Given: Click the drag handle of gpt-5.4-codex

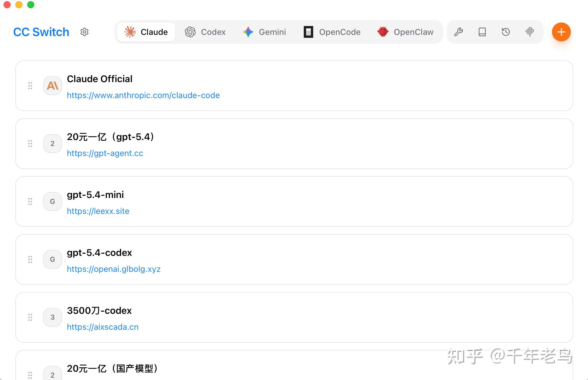Looking at the screenshot, I should (30, 259).
